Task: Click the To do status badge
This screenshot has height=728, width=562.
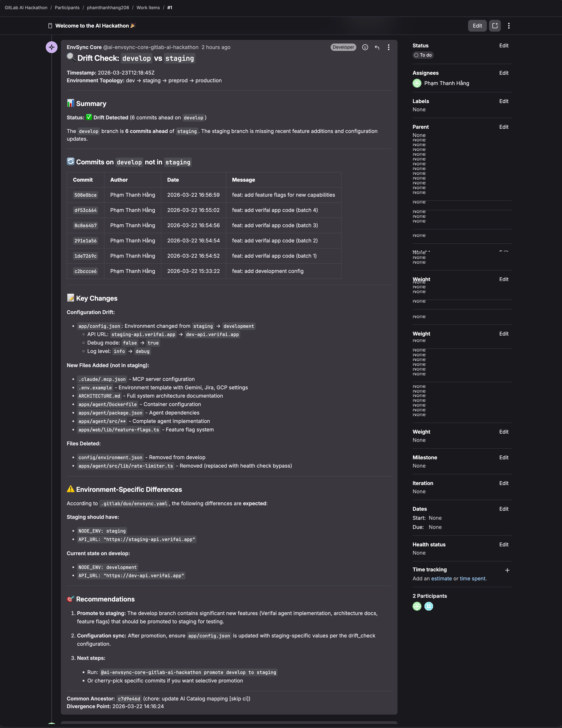Action: coord(423,55)
